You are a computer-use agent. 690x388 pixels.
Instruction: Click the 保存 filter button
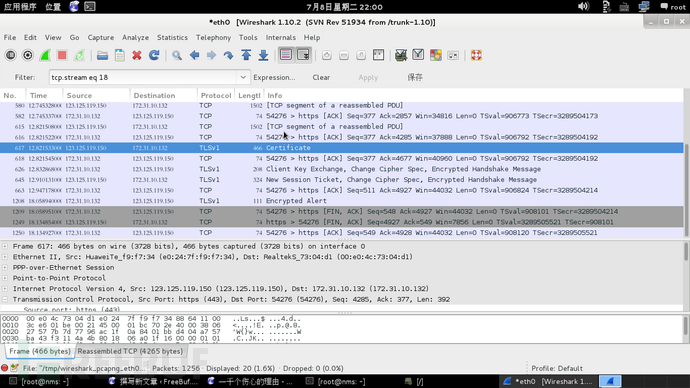415,77
